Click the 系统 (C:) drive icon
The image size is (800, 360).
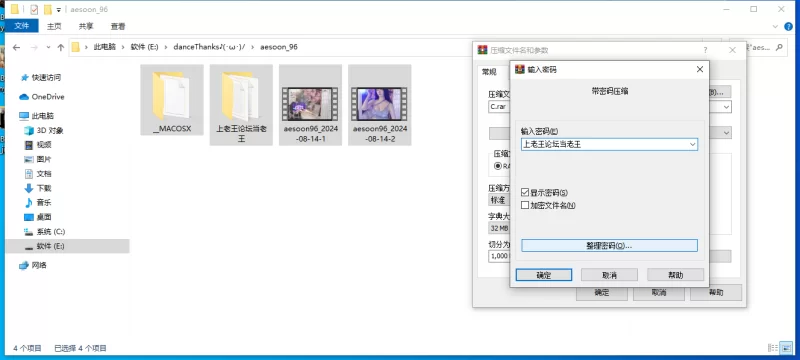[29, 232]
